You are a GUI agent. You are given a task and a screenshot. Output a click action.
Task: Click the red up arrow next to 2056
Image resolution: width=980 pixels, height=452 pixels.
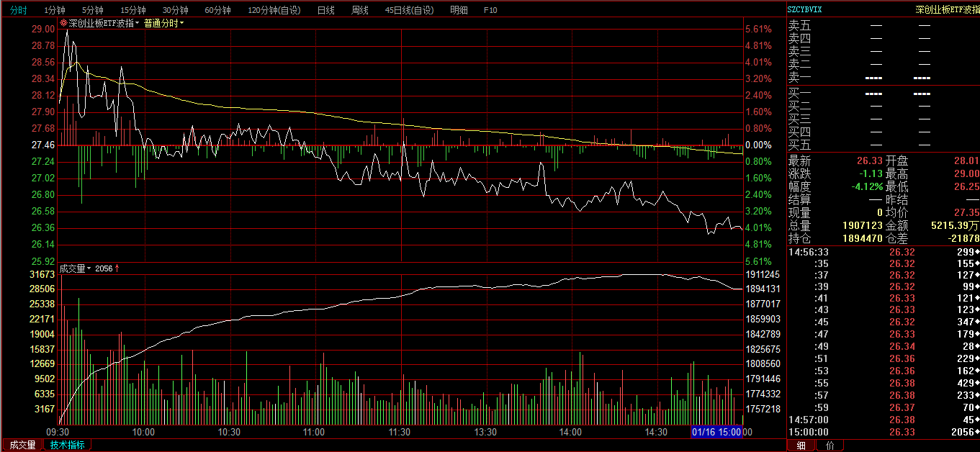pyautogui.click(x=117, y=268)
